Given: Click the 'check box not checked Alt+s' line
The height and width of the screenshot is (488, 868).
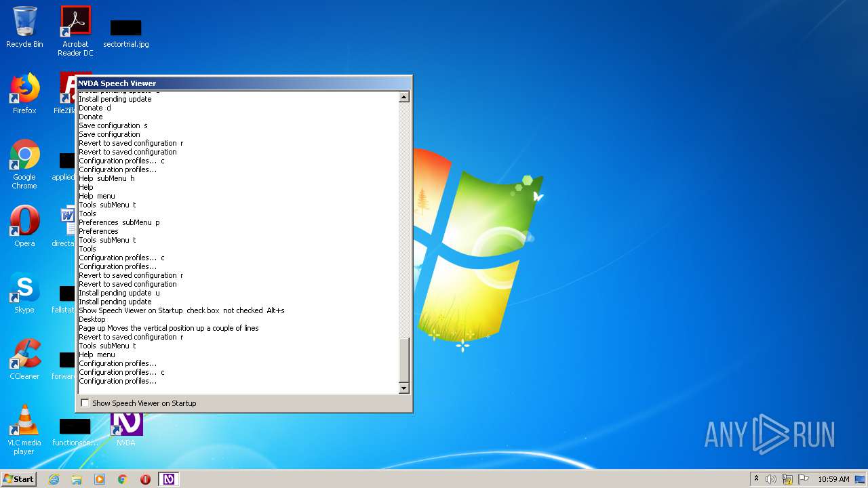Looking at the screenshot, I should (x=235, y=310).
